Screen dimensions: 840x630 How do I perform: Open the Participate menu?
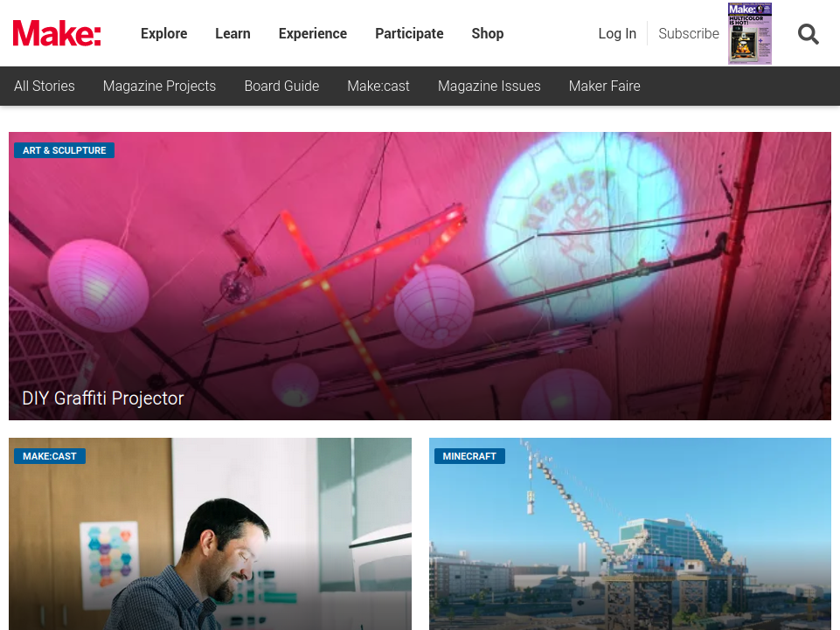[x=409, y=33]
